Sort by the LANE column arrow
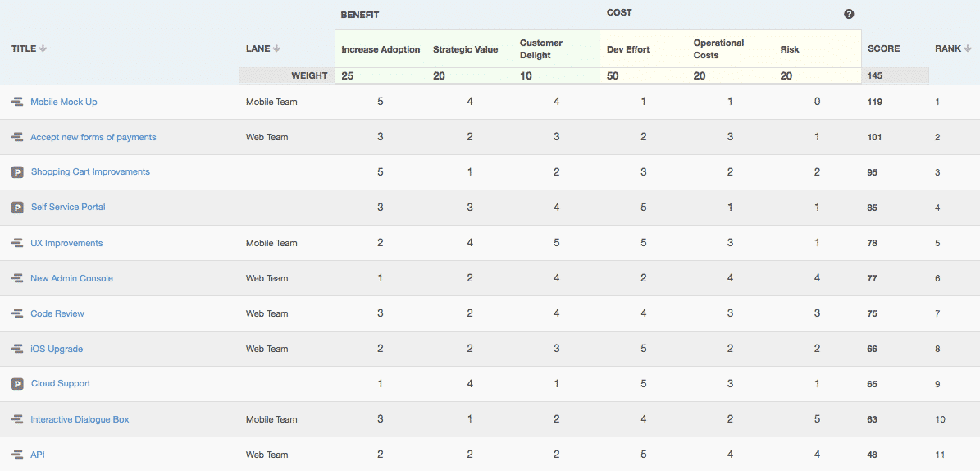The height and width of the screenshot is (471, 980). point(277,48)
